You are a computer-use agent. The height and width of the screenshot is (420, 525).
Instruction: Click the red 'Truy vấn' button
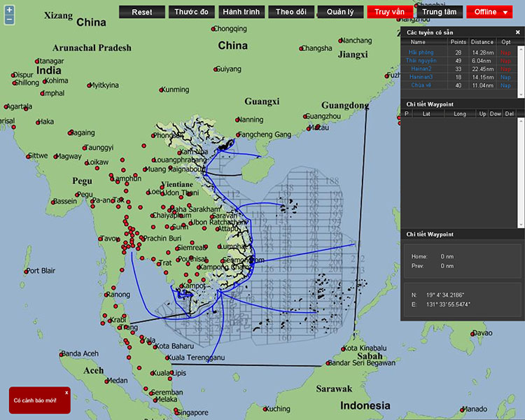pyautogui.click(x=389, y=12)
